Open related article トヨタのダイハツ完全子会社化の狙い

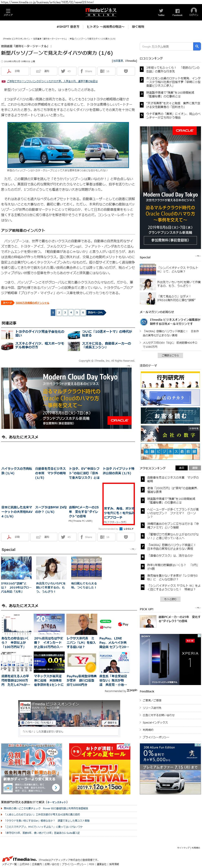tap(40, 333)
